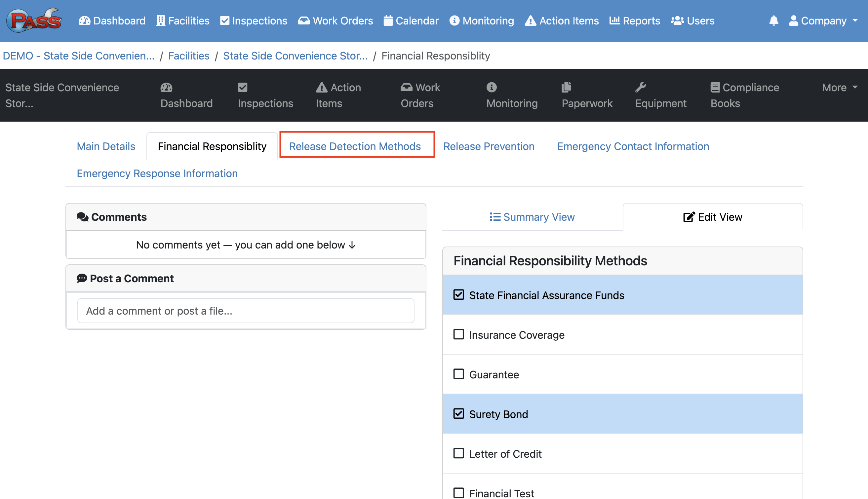
Task: Click the PASS logo icon
Action: pos(34,20)
